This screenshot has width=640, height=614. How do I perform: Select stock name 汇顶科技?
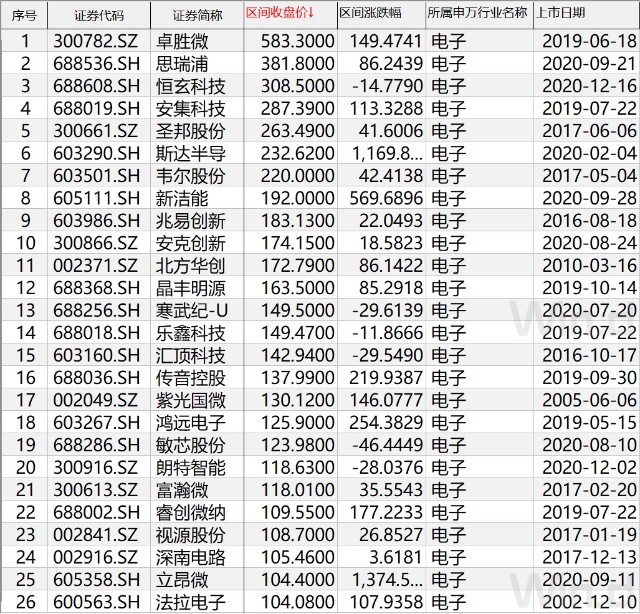tap(191, 356)
